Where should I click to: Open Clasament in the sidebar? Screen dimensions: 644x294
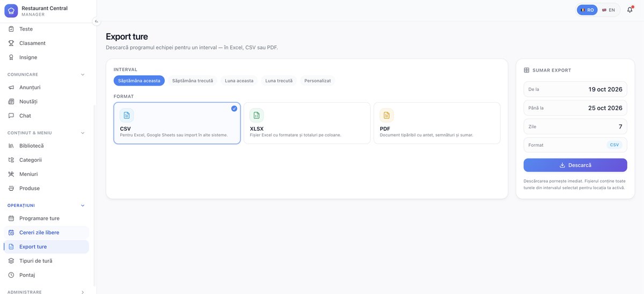tap(46, 43)
